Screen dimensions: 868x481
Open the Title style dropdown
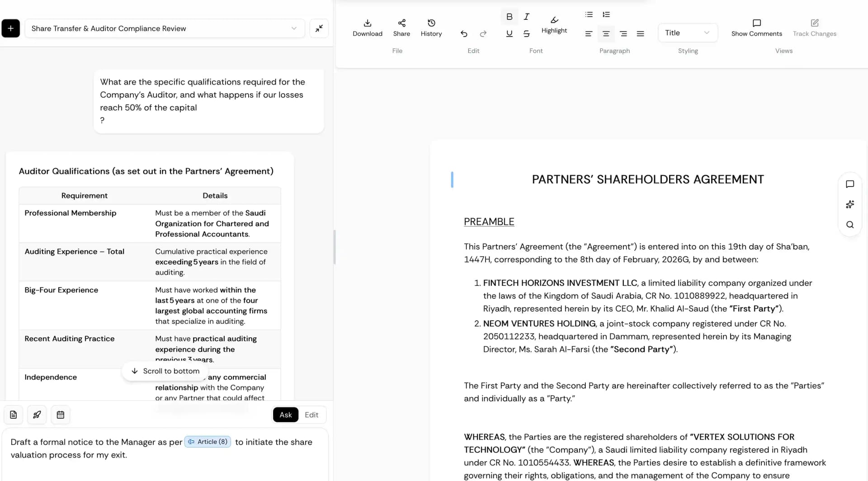(x=687, y=33)
